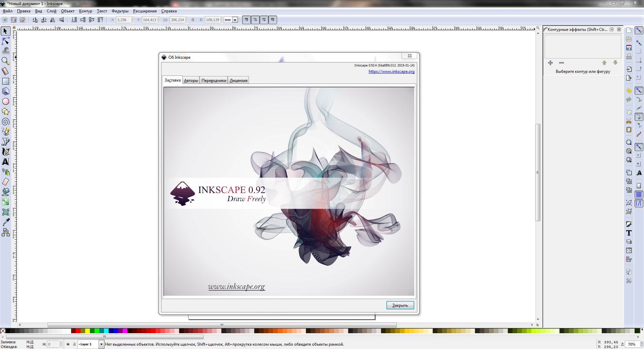Click Cut scissors icon
The height and width of the screenshot is (349, 644).
click(629, 121)
